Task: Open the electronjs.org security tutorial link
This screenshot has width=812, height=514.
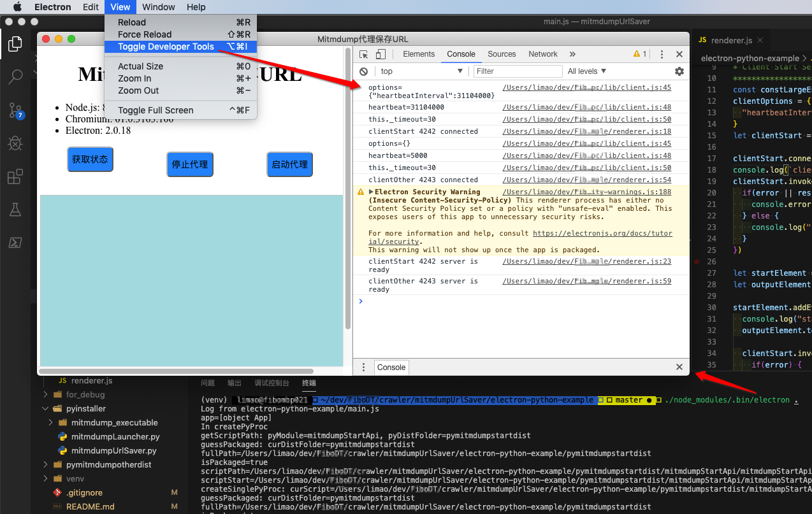Action: (520, 238)
